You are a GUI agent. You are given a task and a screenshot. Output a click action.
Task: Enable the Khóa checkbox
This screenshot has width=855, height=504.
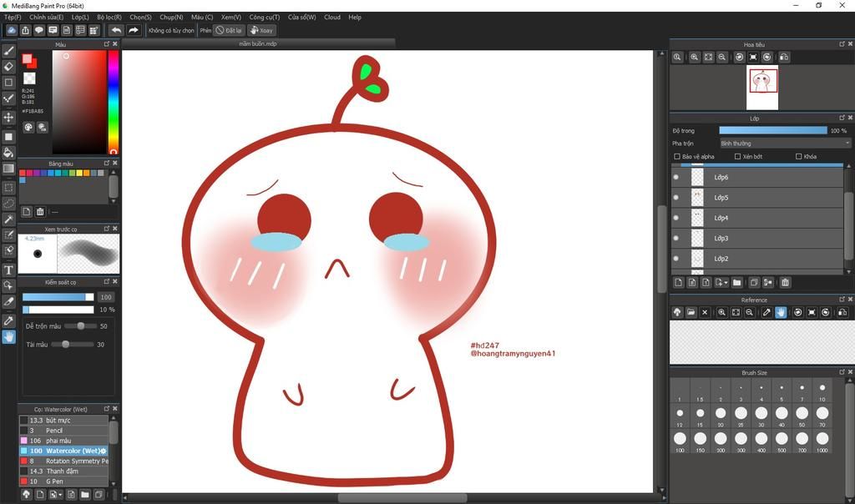click(x=799, y=156)
